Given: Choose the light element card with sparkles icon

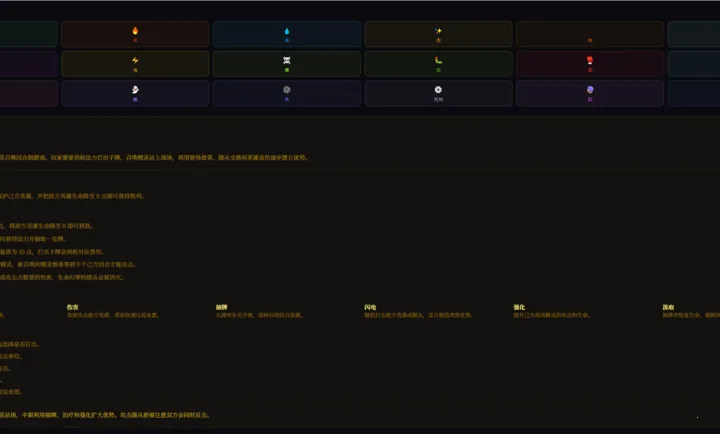Looking at the screenshot, I should point(438,34).
